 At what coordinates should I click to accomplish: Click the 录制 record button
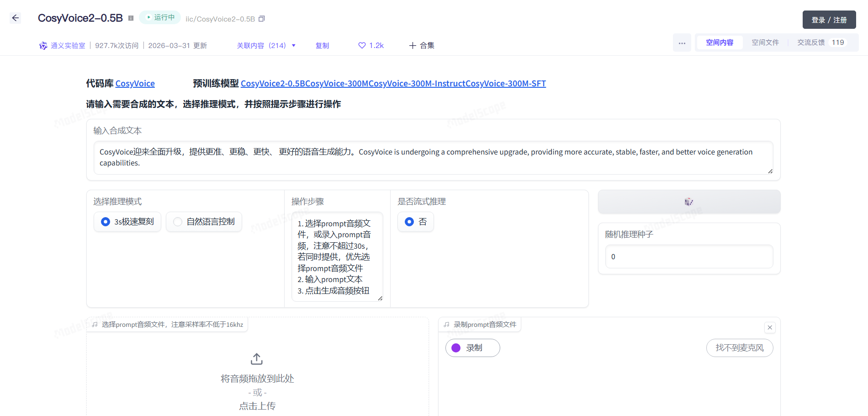(x=473, y=348)
